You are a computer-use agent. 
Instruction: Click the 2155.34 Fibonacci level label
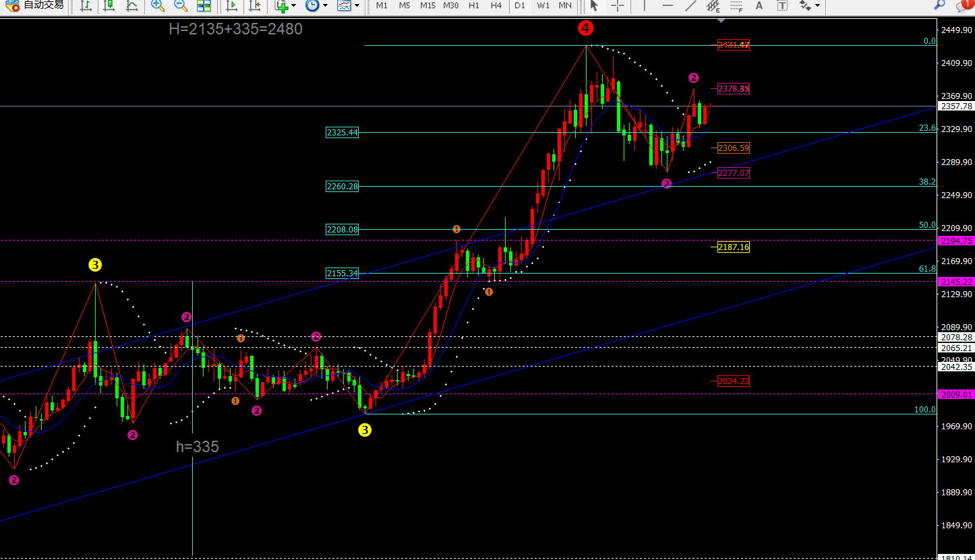[342, 273]
